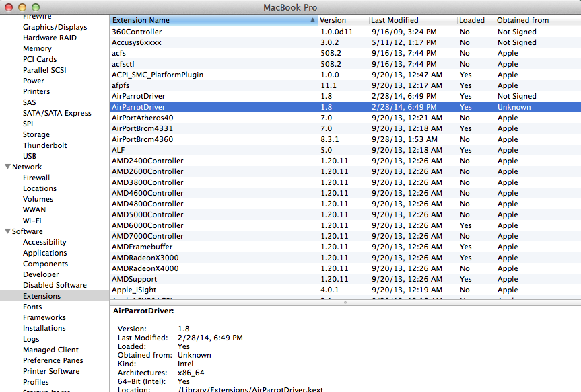Collapse the Network section triangle

(7, 167)
